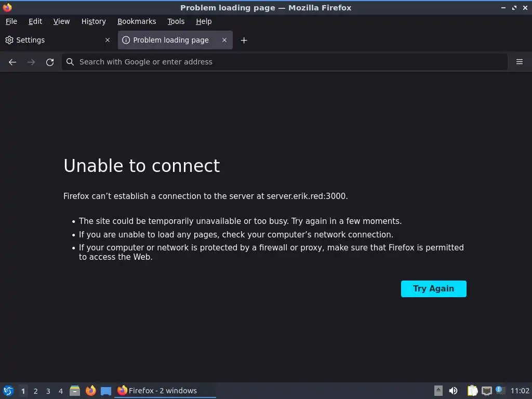Click the update notification tray icon
Screen dimensions: 532x399
(500, 390)
